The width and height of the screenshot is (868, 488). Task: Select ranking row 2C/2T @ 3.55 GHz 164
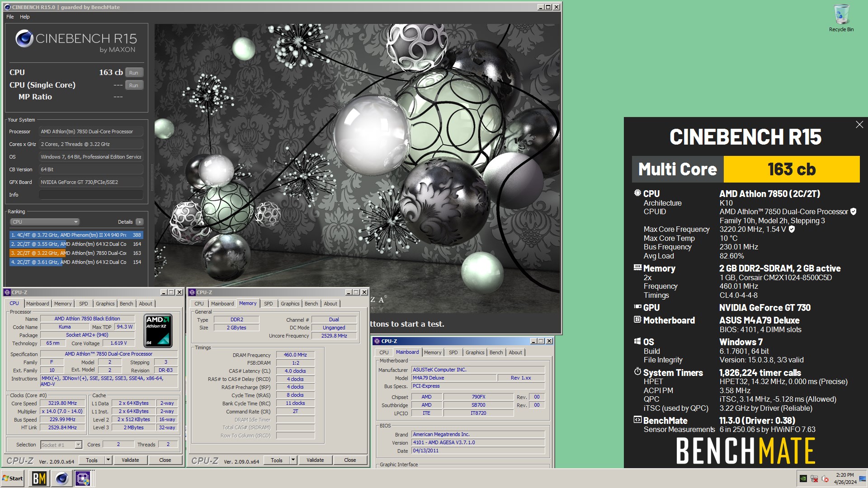coord(76,244)
